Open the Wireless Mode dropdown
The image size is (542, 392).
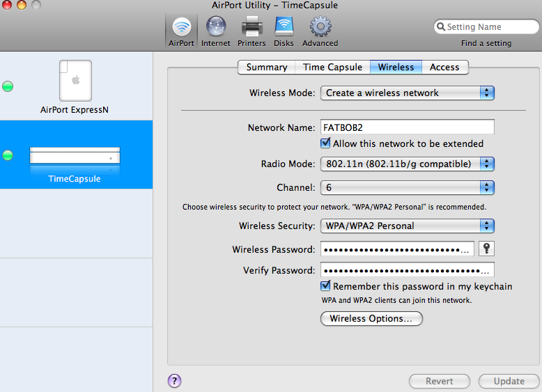[x=407, y=93]
